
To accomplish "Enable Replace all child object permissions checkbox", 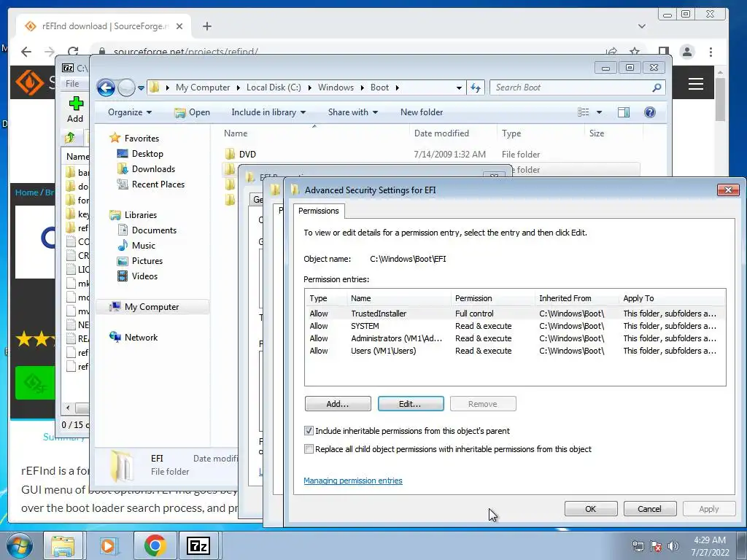I will click(309, 449).
